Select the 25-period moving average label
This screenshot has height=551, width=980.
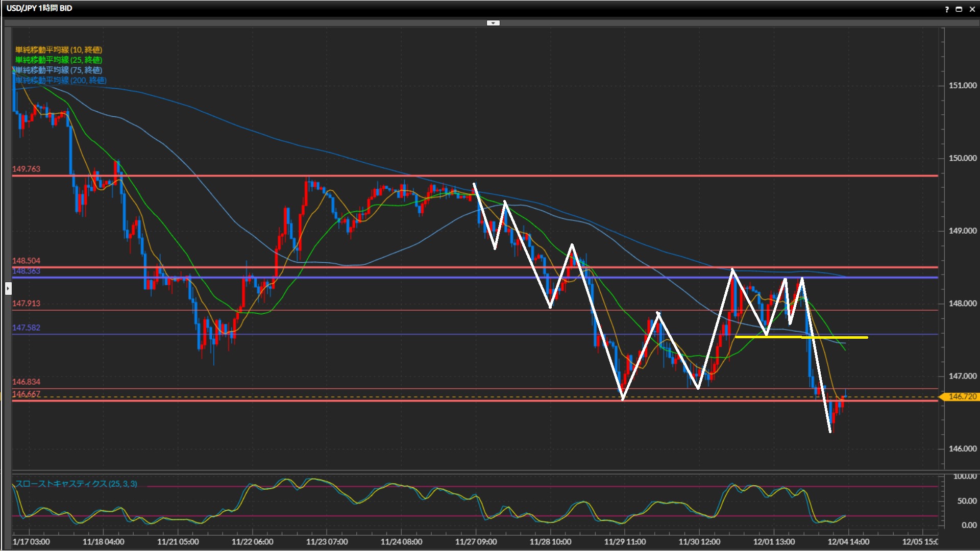(58, 60)
